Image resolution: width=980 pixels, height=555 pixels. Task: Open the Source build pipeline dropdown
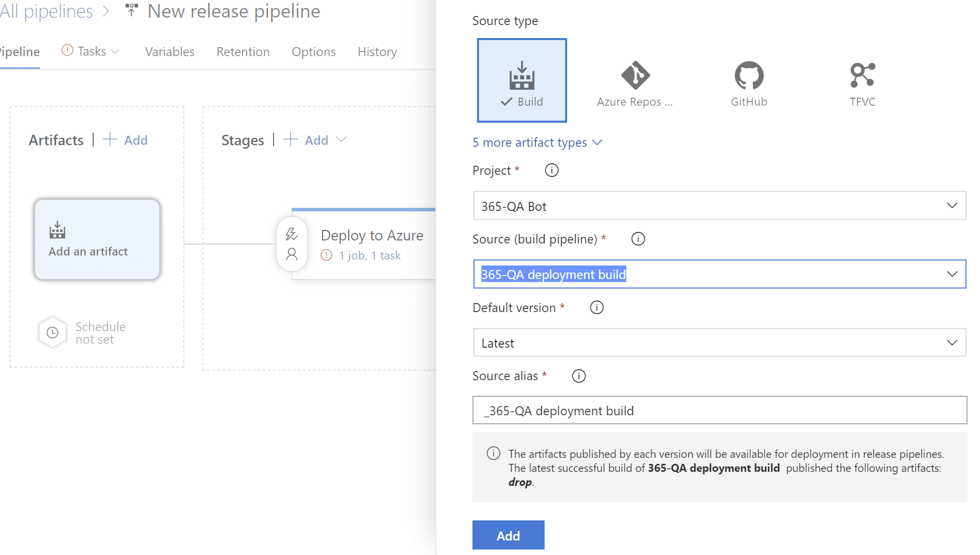click(719, 274)
